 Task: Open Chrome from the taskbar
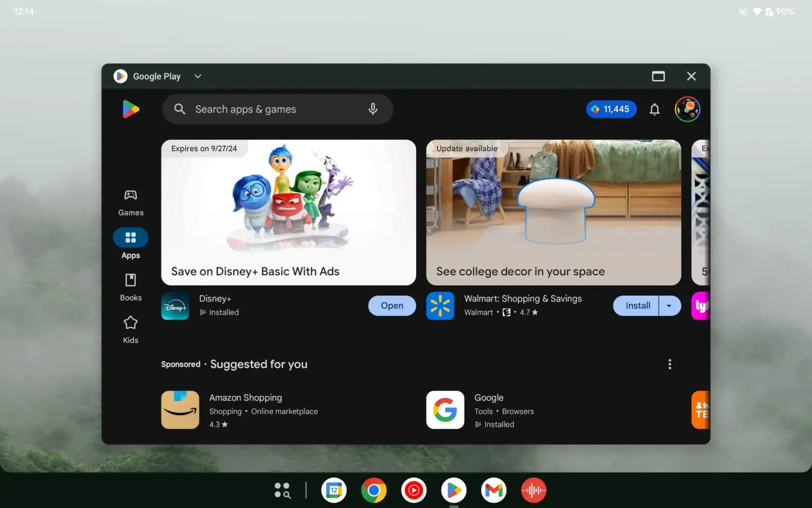tap(374, 490)
